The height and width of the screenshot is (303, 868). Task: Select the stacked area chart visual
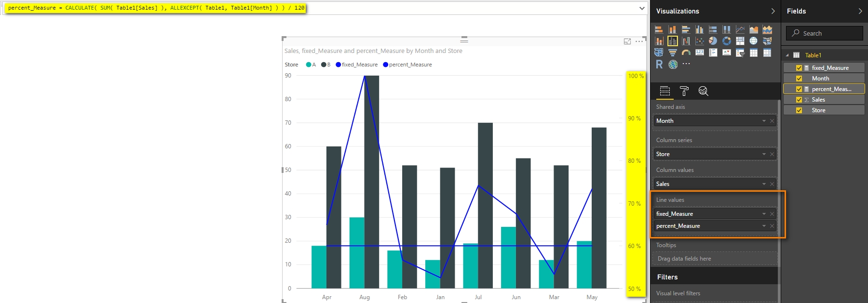(767, 29)
